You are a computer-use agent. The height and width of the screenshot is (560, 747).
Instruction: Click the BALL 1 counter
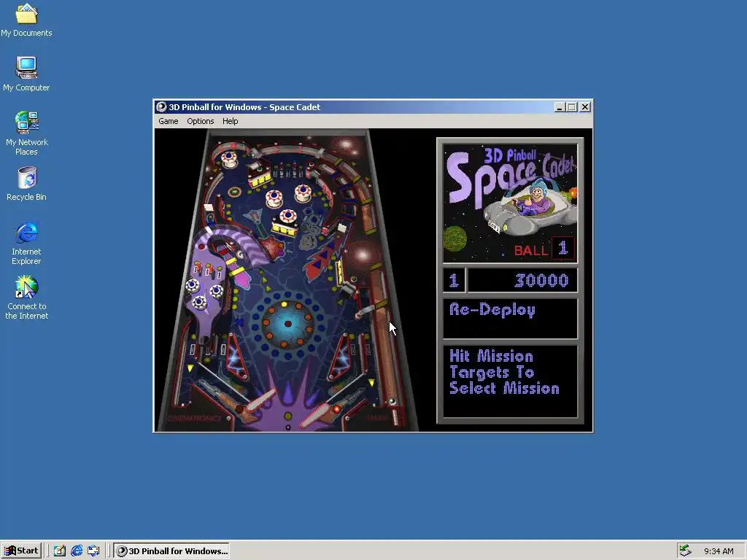coord(544,249)
